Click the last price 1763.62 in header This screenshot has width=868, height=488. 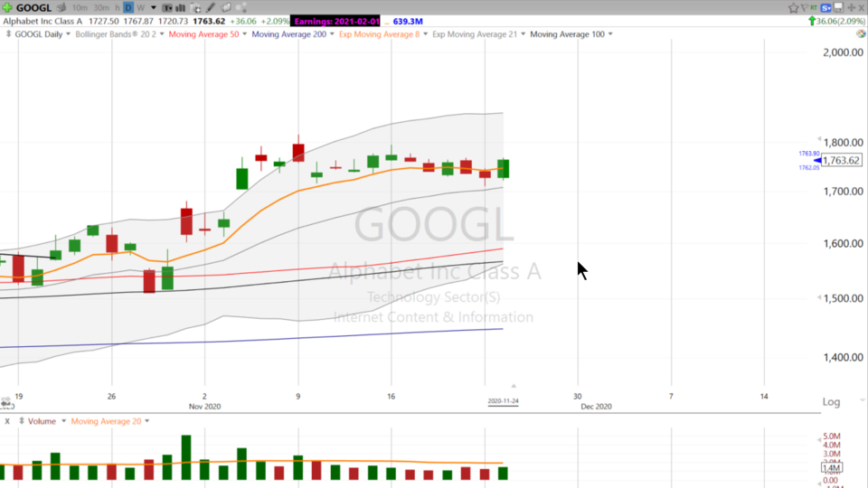[209, 21]
